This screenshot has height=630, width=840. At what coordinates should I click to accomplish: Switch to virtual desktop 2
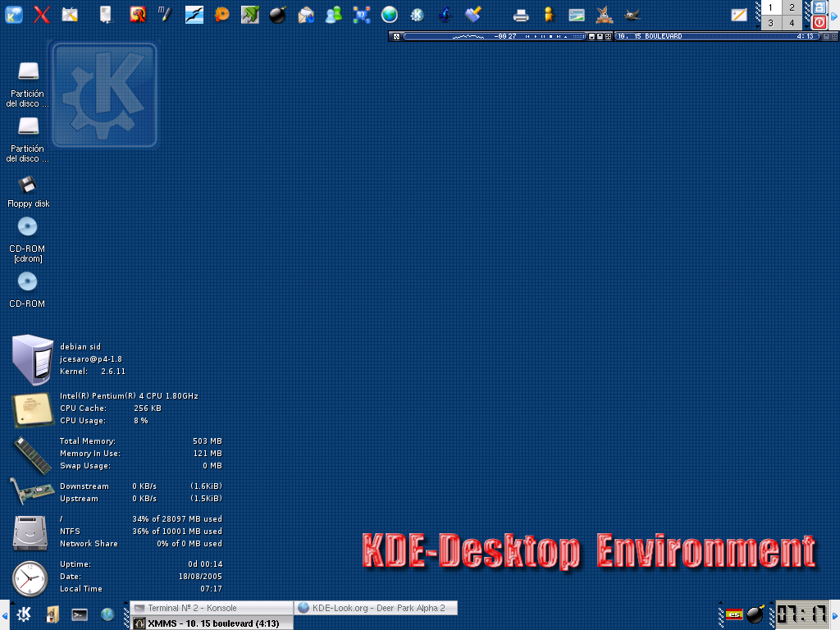pos(792,7)
